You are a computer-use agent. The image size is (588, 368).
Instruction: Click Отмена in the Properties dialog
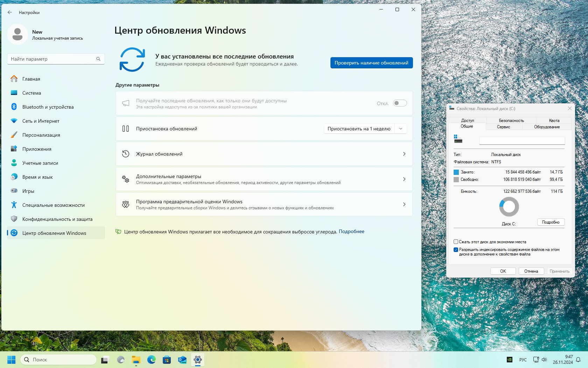531,271
